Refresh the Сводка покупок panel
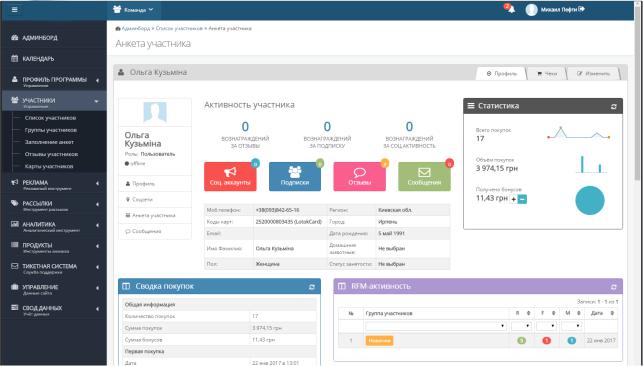The width and height of the screenshot is (643, 366). click(312, 287)
